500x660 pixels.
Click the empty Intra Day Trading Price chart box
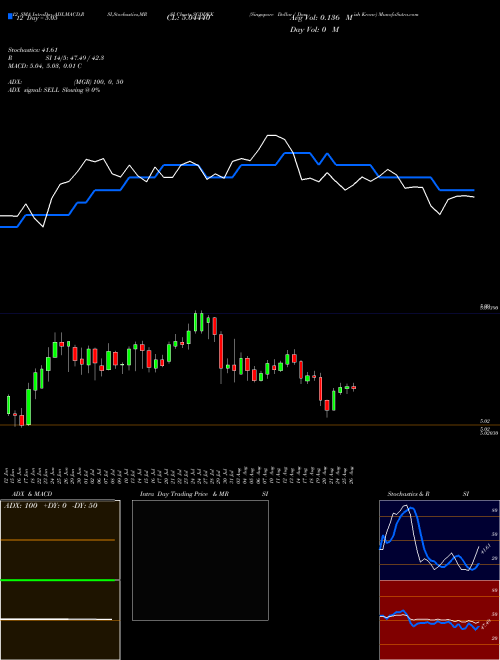pyautogui.click(x=200, y=560)
